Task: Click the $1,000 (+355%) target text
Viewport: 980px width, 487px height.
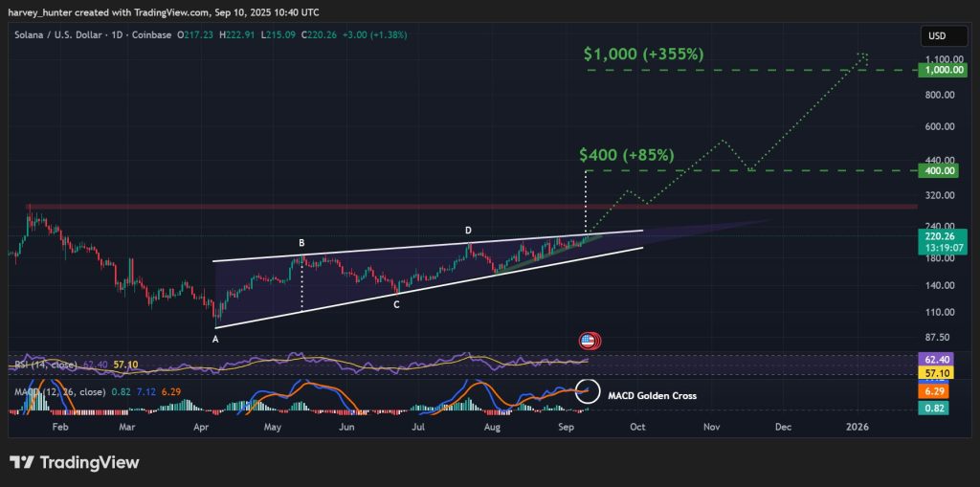Action: tap(643, 55)
